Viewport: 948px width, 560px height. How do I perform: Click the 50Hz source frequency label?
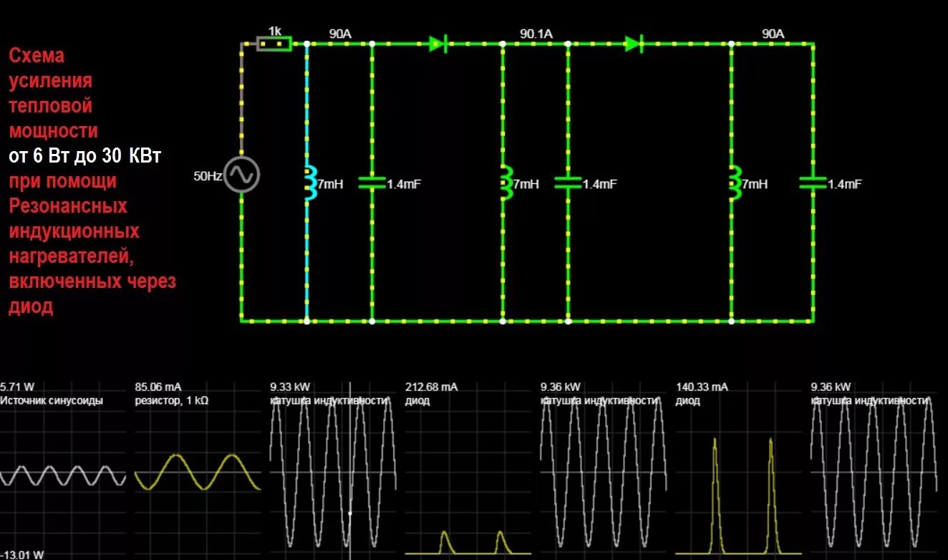click(208, 175)
